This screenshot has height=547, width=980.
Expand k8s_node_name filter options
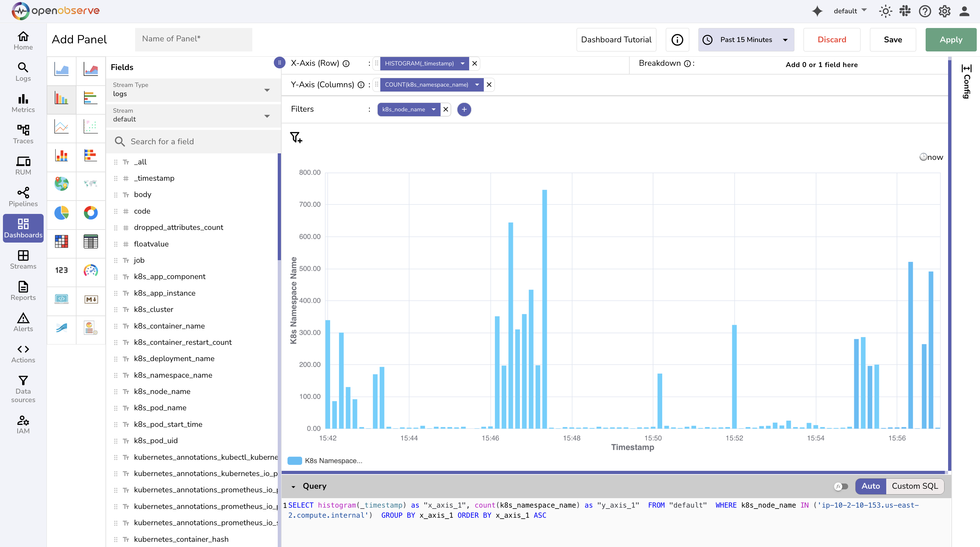[433, 109]
